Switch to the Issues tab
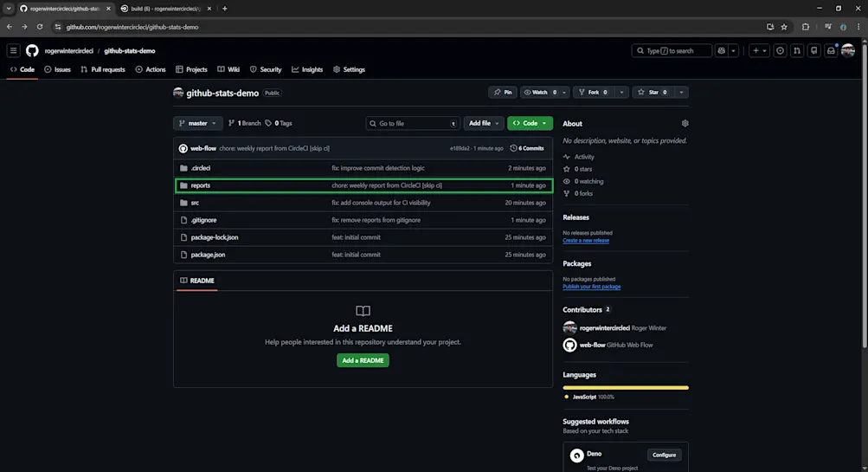868x472 pixels. pos(58,69)
